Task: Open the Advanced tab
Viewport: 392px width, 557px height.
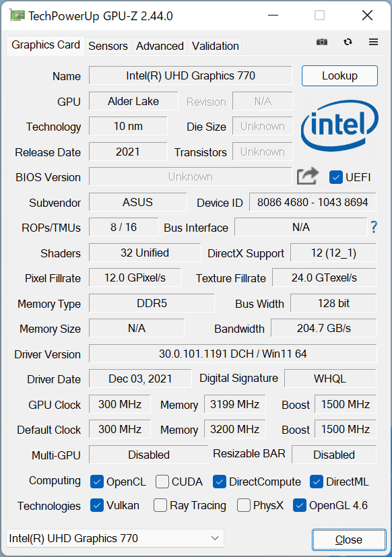Action: pyautogui.click(x=160, y=46)
